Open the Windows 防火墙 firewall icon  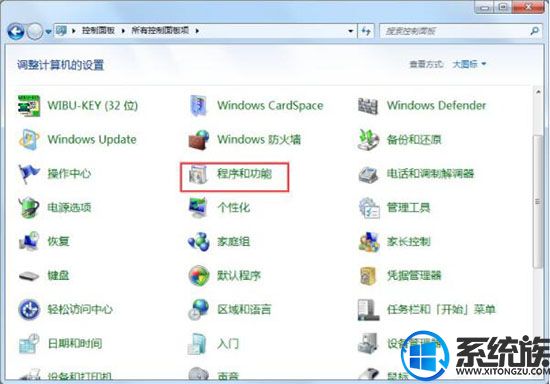click(199, 140)
